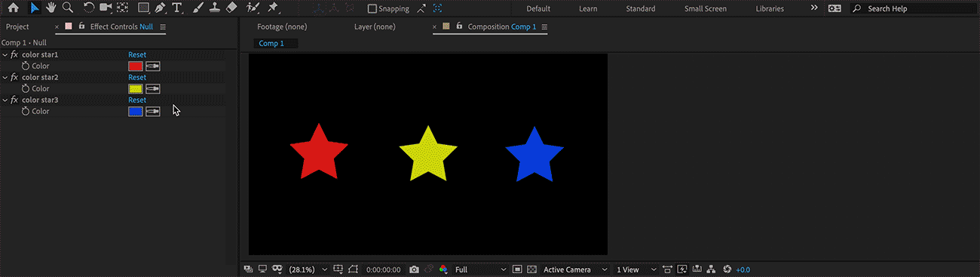The width and height of the screenshot is (980, 277).
Task: Select the Eraser tool
Action: [231, 8]
